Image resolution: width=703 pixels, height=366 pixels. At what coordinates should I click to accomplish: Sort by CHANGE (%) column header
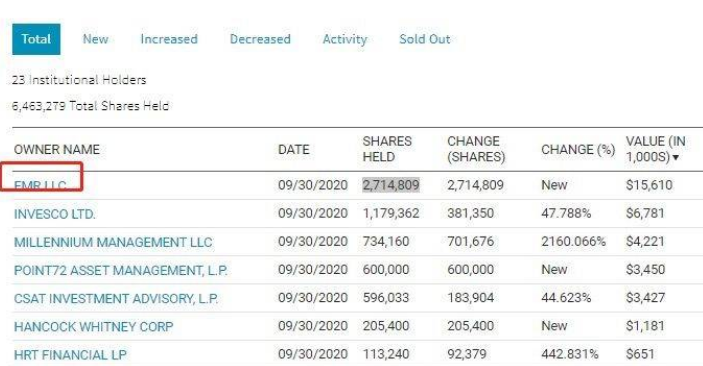coord(578,149)
